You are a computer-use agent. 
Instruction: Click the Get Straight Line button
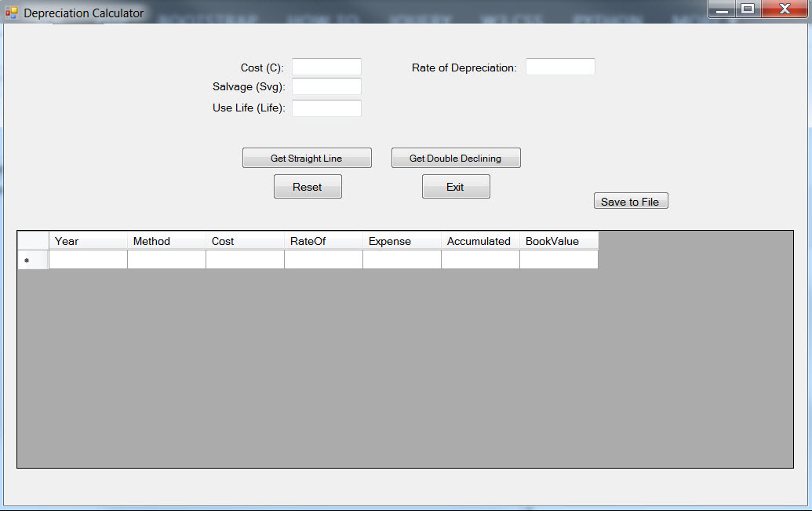point(306,157)
